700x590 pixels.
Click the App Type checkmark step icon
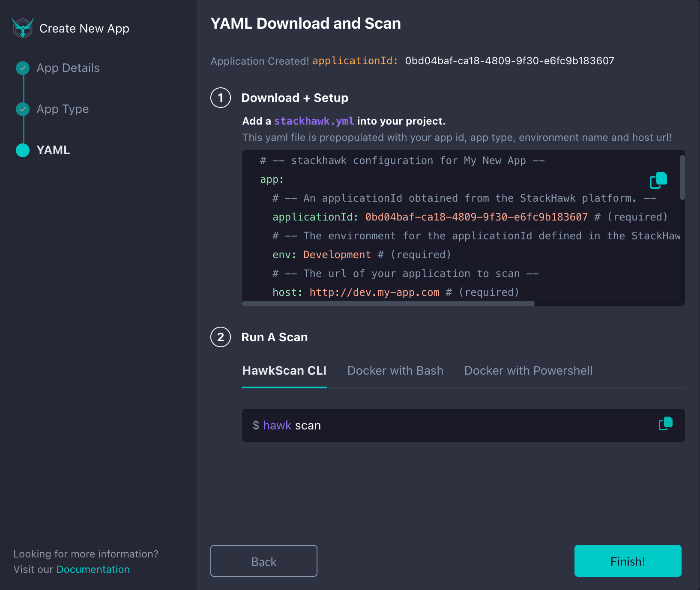(23, 109)
